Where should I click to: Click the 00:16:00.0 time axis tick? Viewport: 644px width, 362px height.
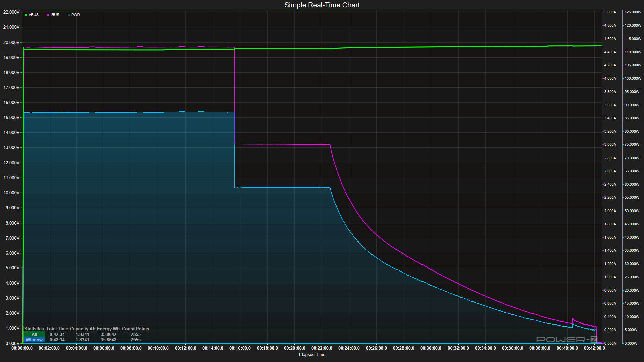[240, 348]
